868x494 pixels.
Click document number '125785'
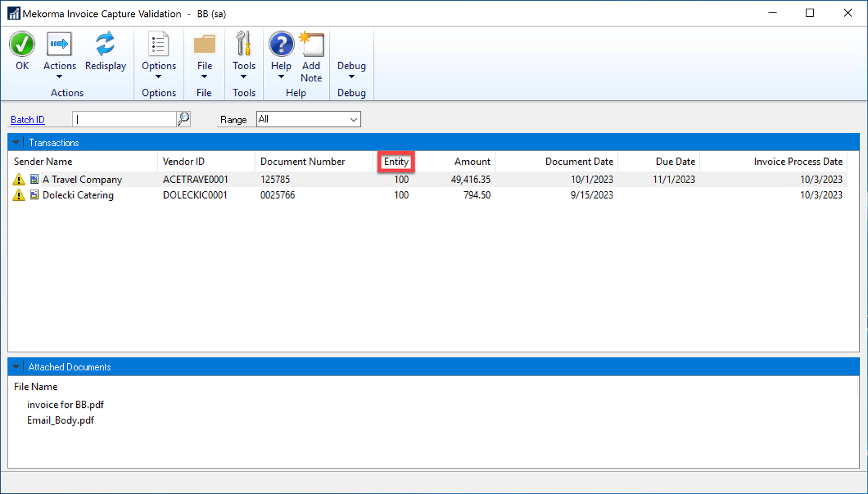pyautogui.click(x=275, y=179)
